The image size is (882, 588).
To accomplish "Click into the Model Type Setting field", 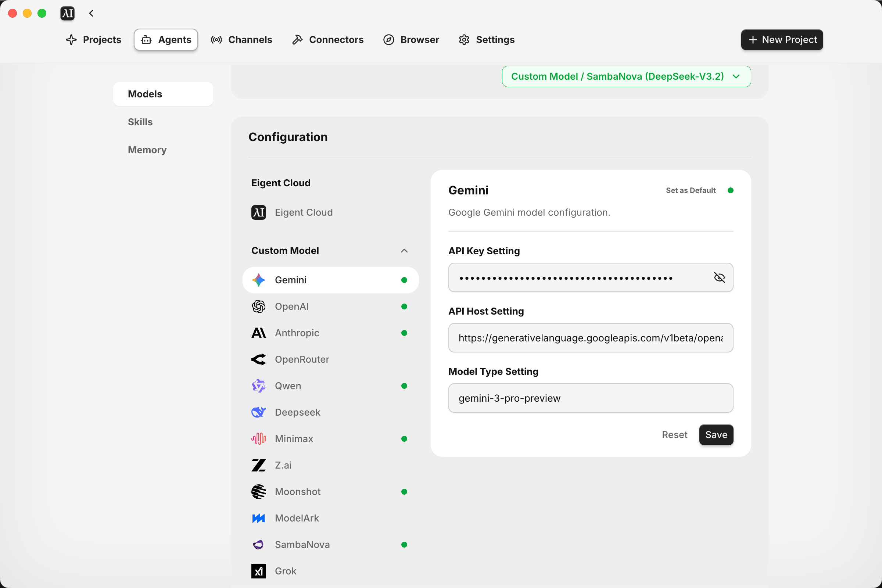I will 591,398.
